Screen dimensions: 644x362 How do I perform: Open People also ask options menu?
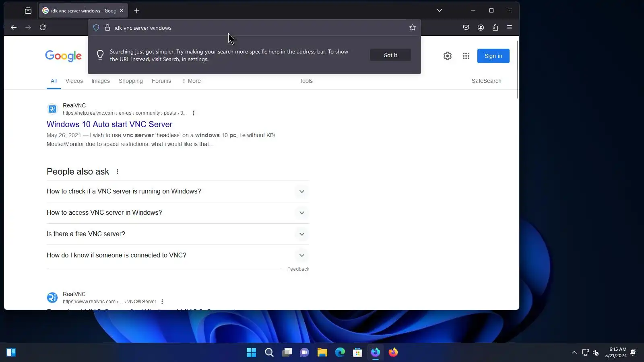(x=118, y=172)
